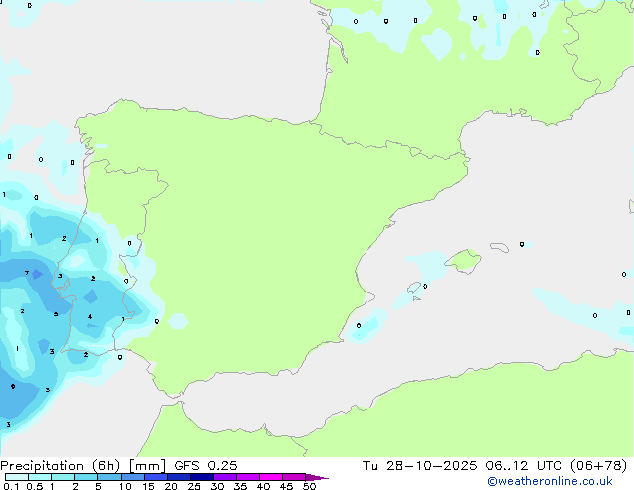The height and width of the screenshot is (490, 634).
Task: Click Mallorca island on the map
Action: click(464, 261)
